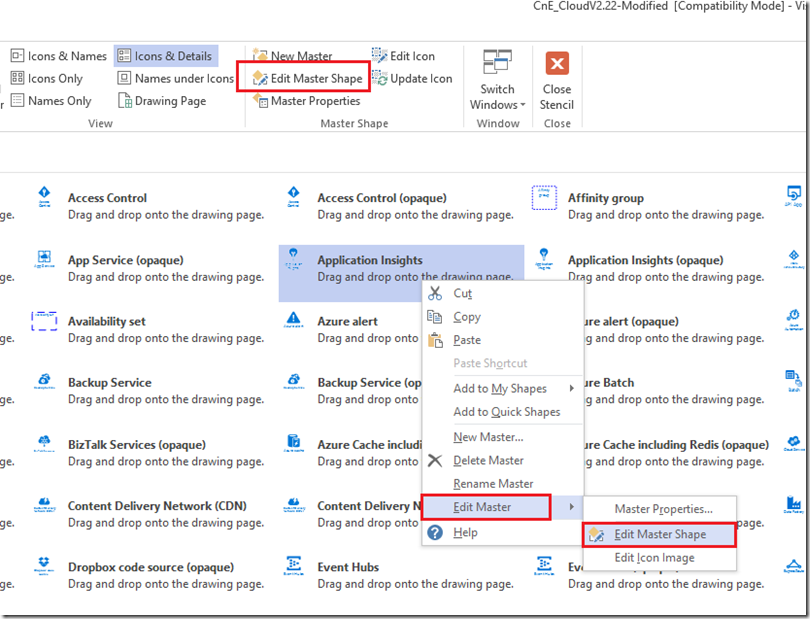
Task: Select the Access Control master icon
Action: click(44, 197)
